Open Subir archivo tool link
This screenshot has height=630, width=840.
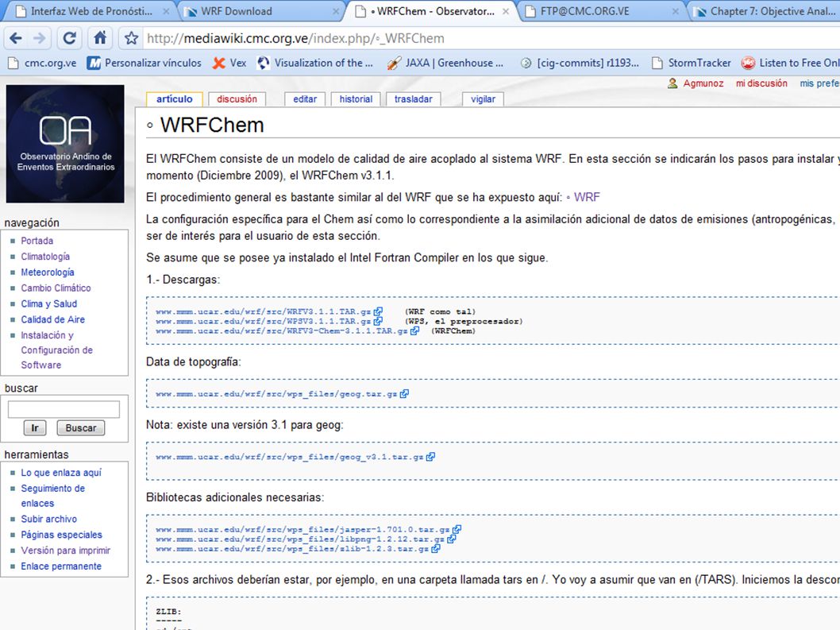48,519
